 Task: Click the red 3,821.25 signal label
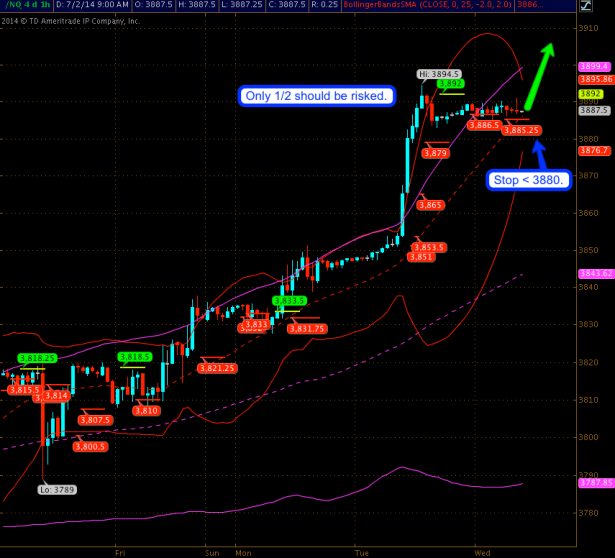click(217, 368)
